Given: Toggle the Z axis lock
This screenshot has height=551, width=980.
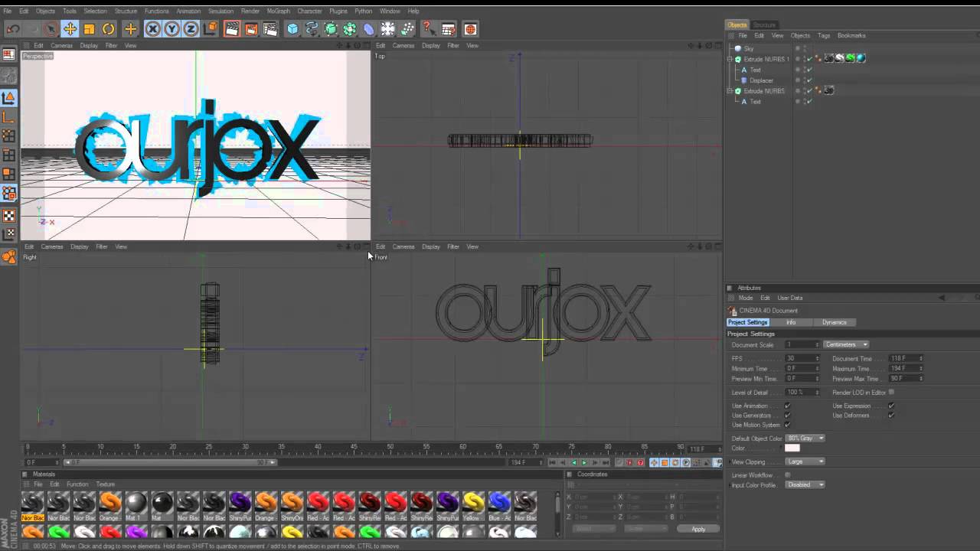Looking at the screenshot, I should tap(191, 29).
